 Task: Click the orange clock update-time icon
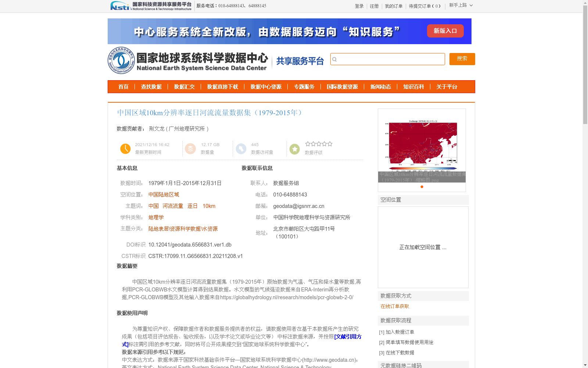click(x=125, y=149)
